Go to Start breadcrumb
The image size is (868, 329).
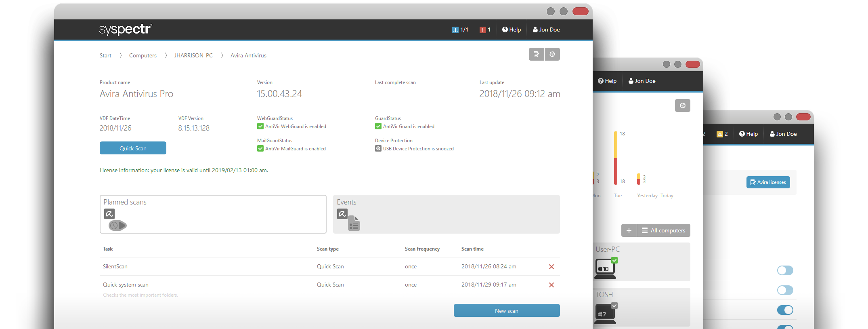(x=105, y=55)
